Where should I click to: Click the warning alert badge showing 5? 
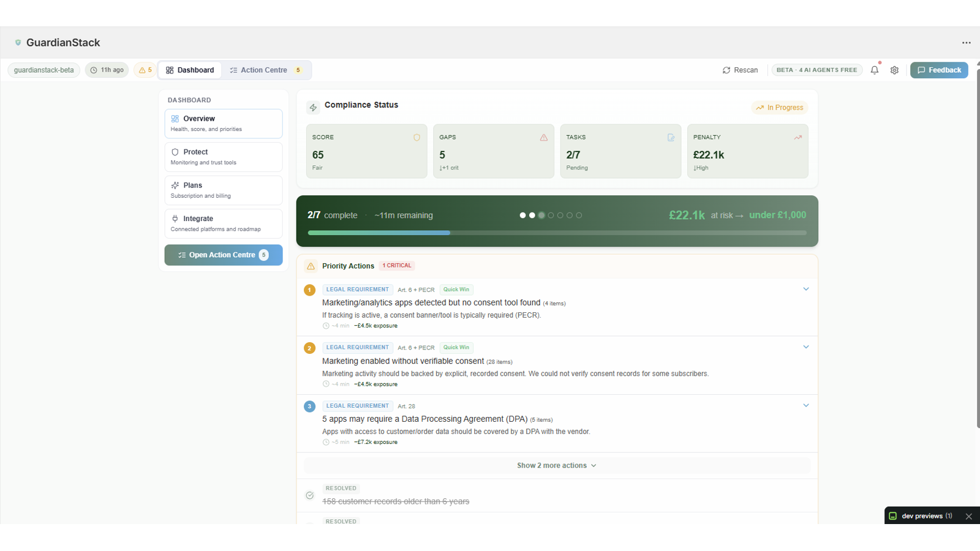[x=145, y=70]
